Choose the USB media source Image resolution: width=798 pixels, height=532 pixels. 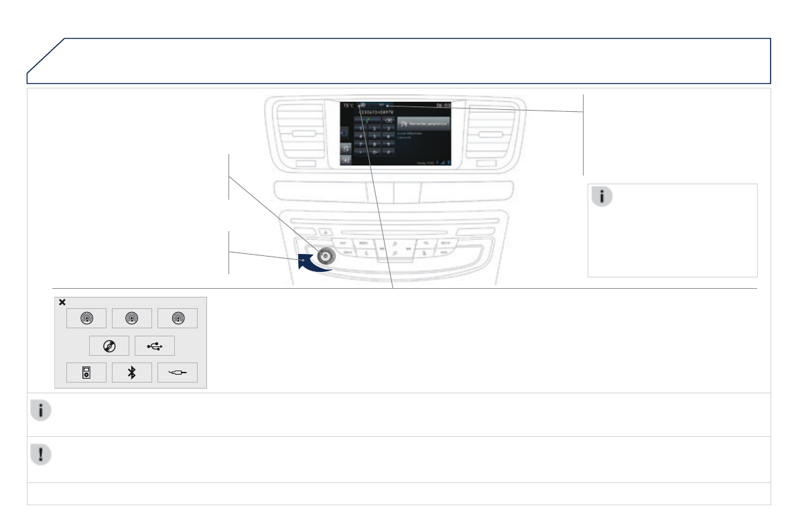click(155, 346)
